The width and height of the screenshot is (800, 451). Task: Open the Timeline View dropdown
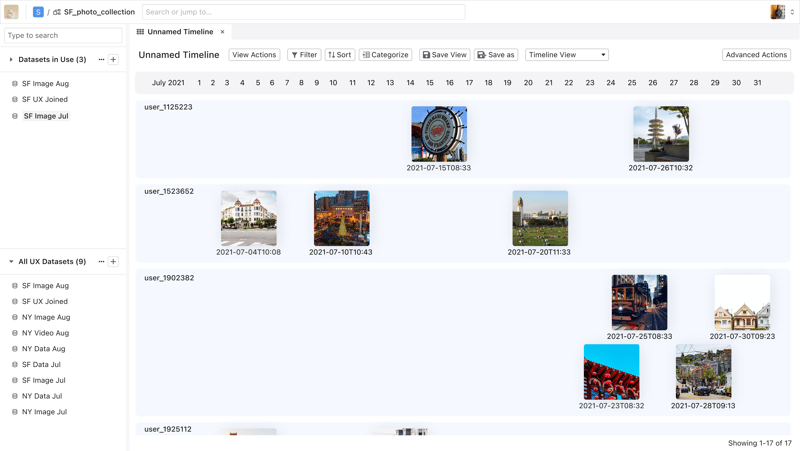(567, 55)
